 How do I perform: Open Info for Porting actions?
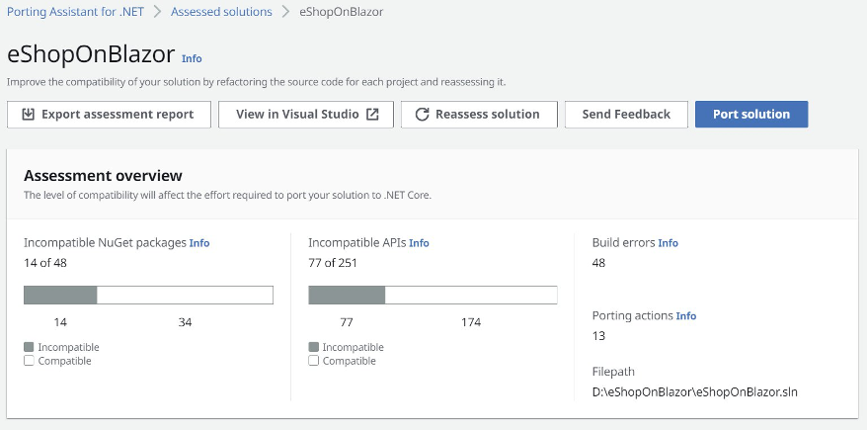[686, 316]
